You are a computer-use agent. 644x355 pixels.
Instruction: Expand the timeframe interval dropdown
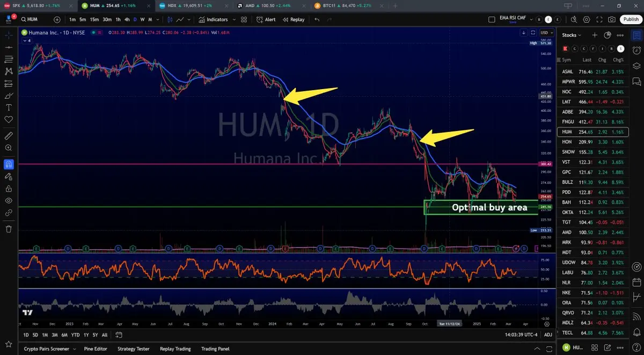click(158, 19)
